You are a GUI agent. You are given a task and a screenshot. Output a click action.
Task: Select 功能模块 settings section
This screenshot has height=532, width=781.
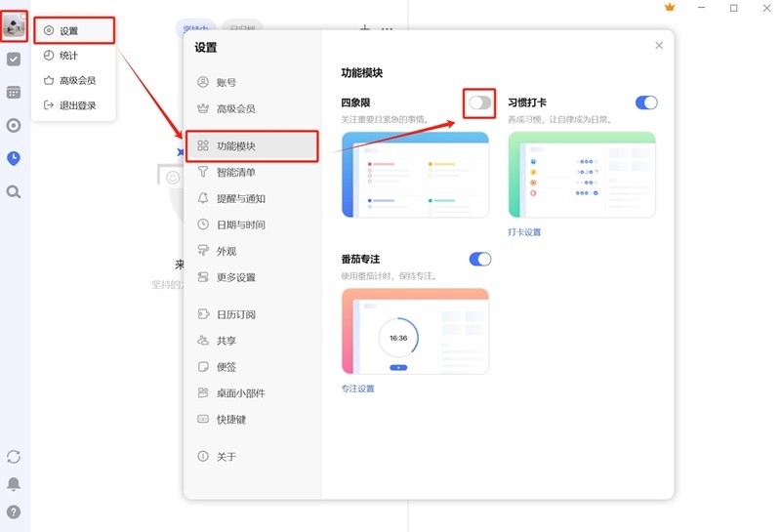(252, 146)
